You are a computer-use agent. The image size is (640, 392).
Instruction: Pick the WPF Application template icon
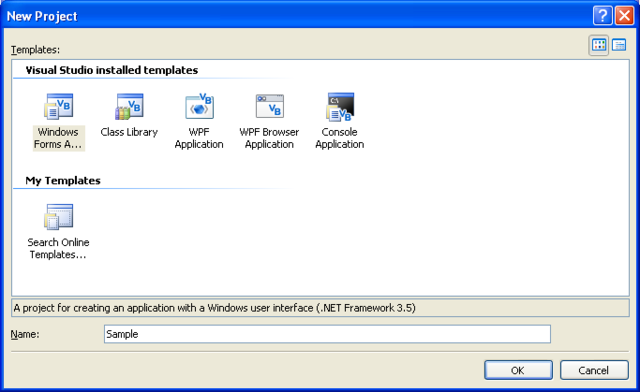point(199,106)
